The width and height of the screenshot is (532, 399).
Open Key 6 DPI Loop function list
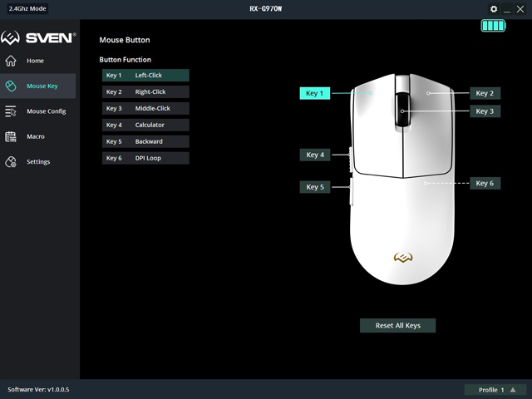click(x=145, y=158)
